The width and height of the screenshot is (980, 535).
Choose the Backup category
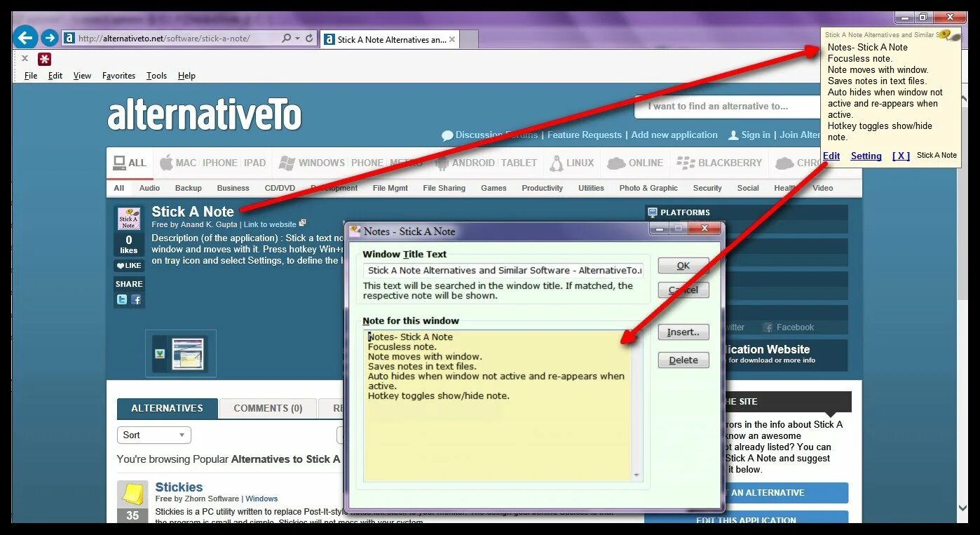[188, 188]
